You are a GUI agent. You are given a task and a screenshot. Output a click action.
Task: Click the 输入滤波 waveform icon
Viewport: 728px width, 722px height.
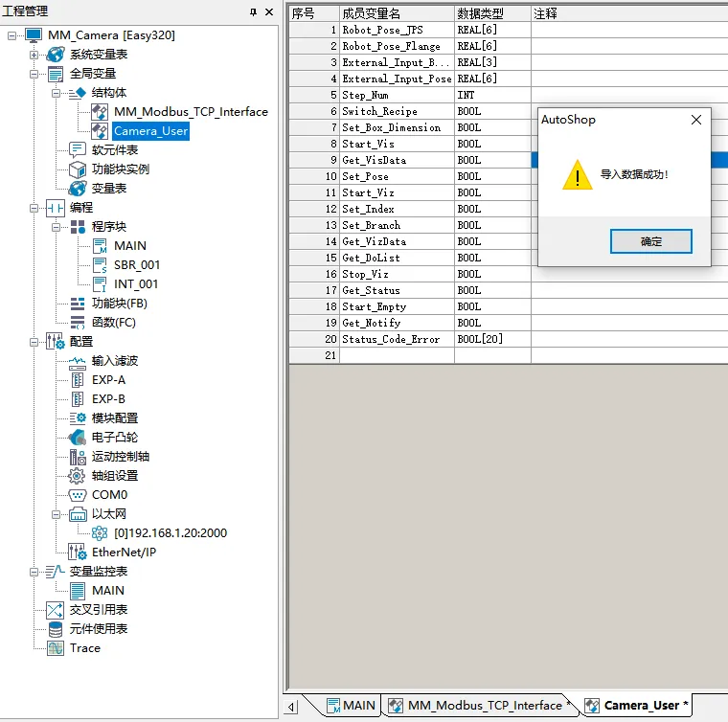click(77, 361)
